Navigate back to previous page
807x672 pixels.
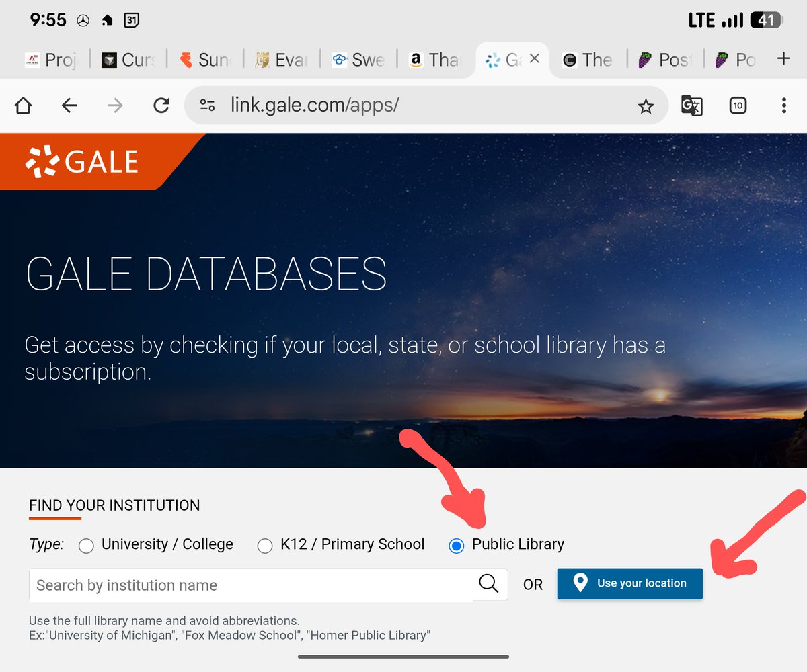point(69,106)
